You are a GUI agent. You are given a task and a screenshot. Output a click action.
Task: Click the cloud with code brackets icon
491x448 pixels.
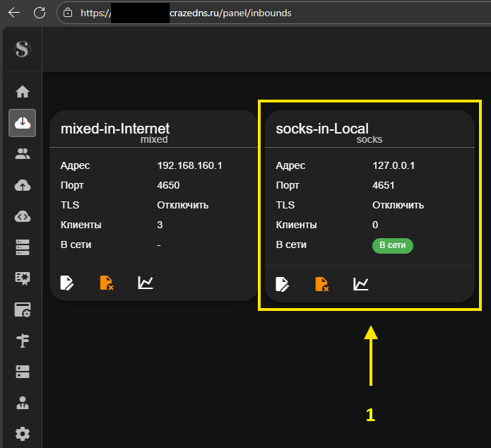pos(22,216)
